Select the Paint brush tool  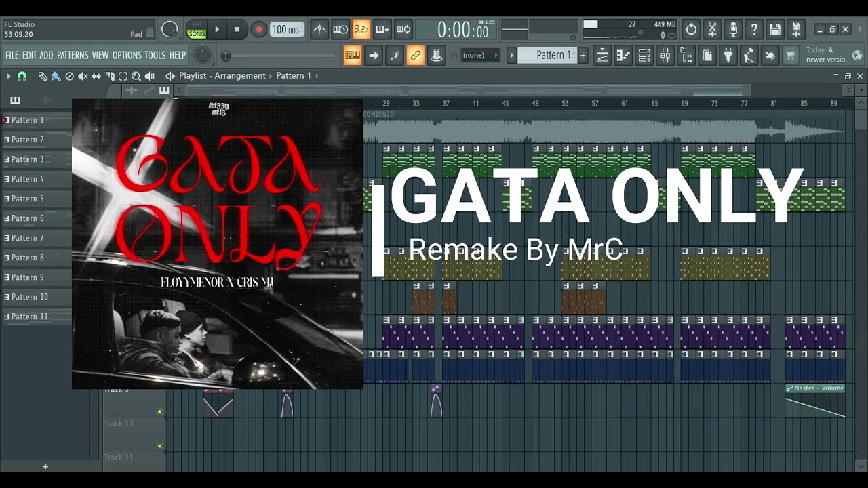(x=56, y=76)
